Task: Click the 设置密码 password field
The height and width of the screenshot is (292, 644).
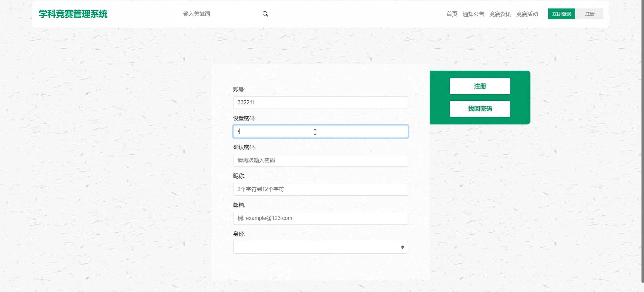Action: coord(320,131)
